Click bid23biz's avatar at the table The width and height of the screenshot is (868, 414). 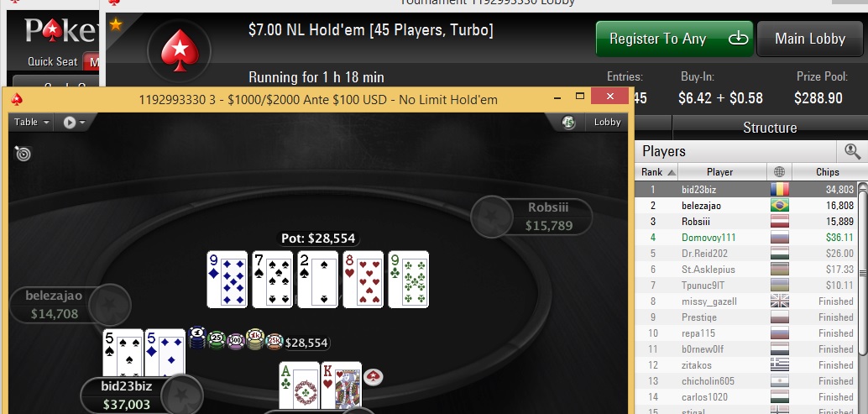[x=180, y=396]
